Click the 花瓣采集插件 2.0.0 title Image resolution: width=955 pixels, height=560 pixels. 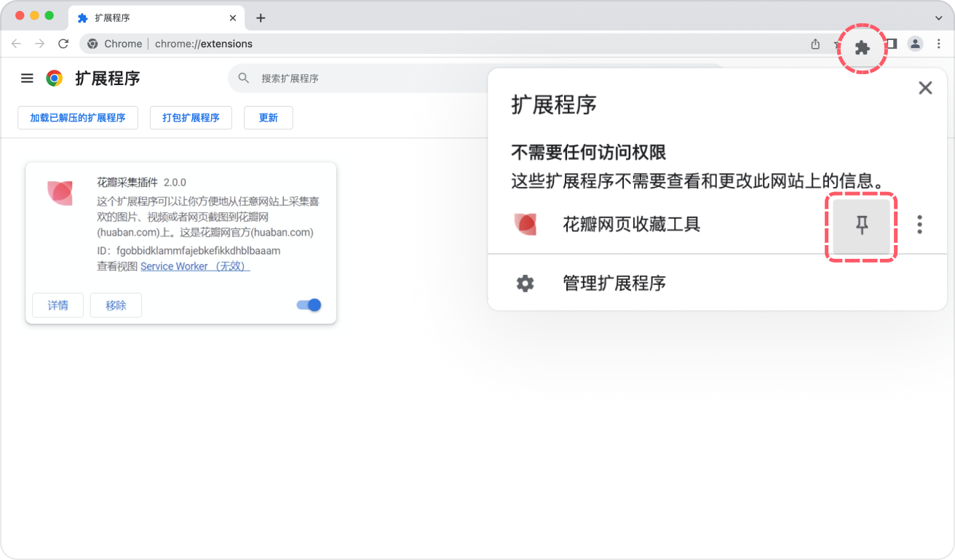141,182
